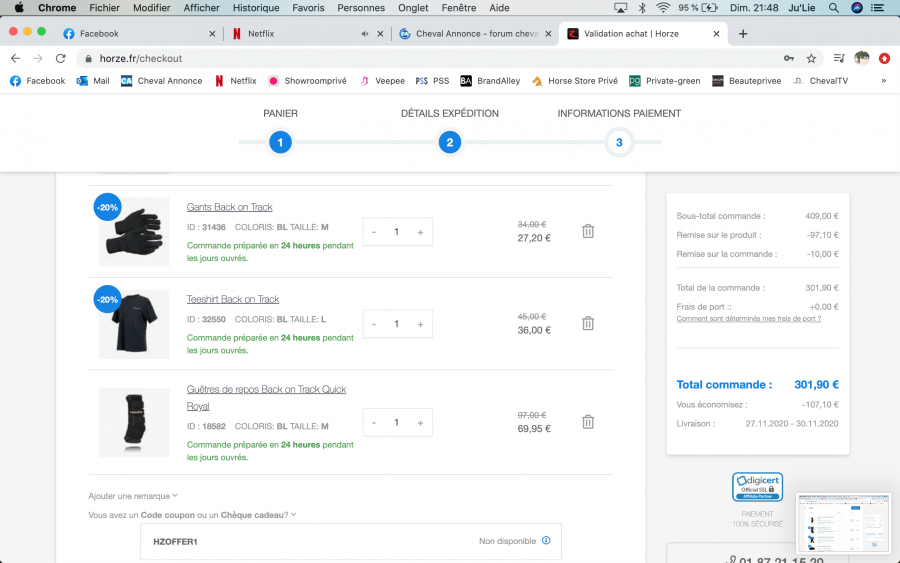Go to step 1 Panier in progress bar
Screen dimensions: 900x563
point(280,143)
